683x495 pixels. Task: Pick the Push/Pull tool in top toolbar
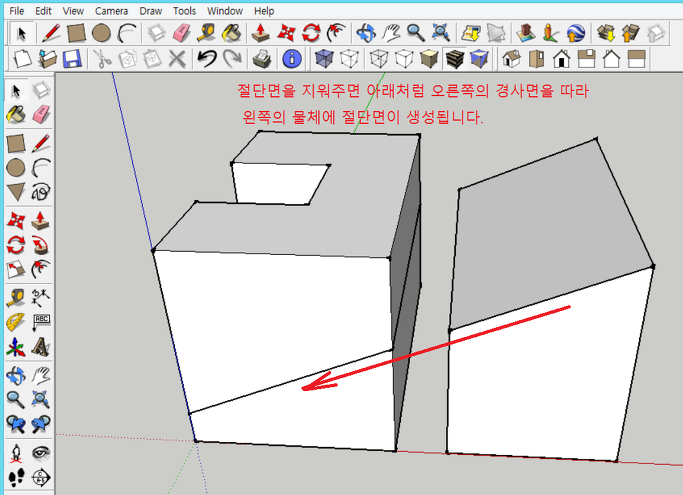[260, 33]
